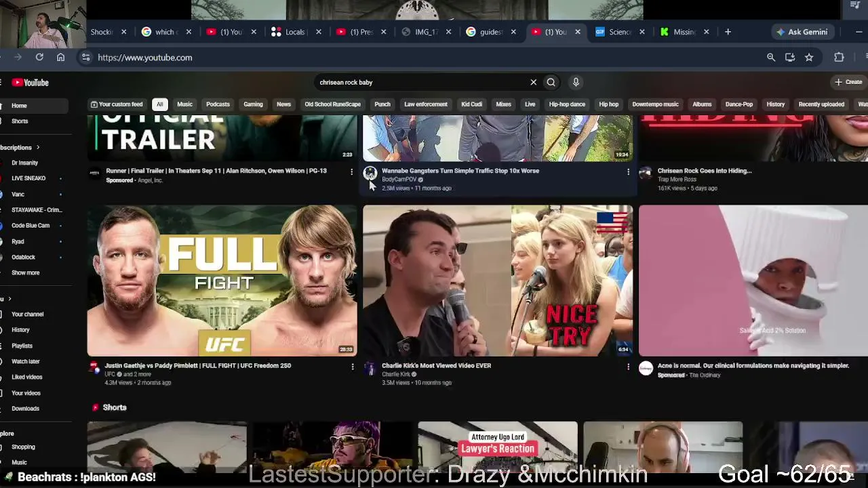Open a new browser tab
868x488 pixels.
pyautogui.click(x=728, y=32)
